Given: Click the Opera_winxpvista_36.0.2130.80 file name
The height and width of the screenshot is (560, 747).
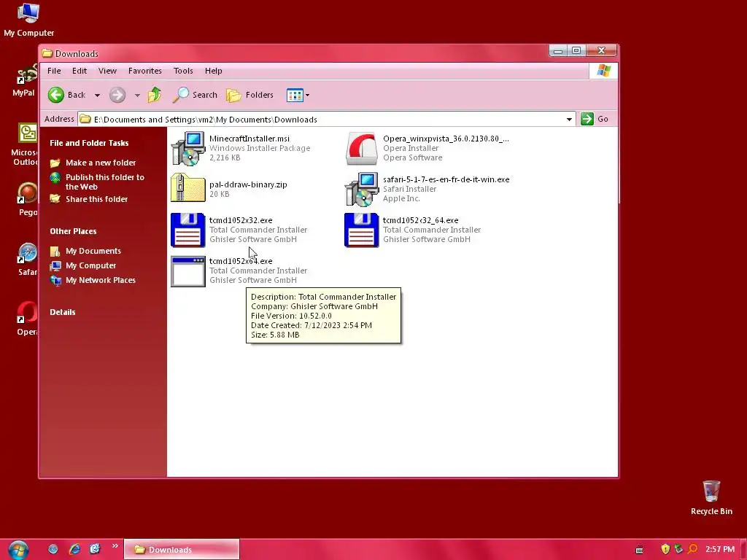Looking at the screenshot, I should tap(446, 139).
